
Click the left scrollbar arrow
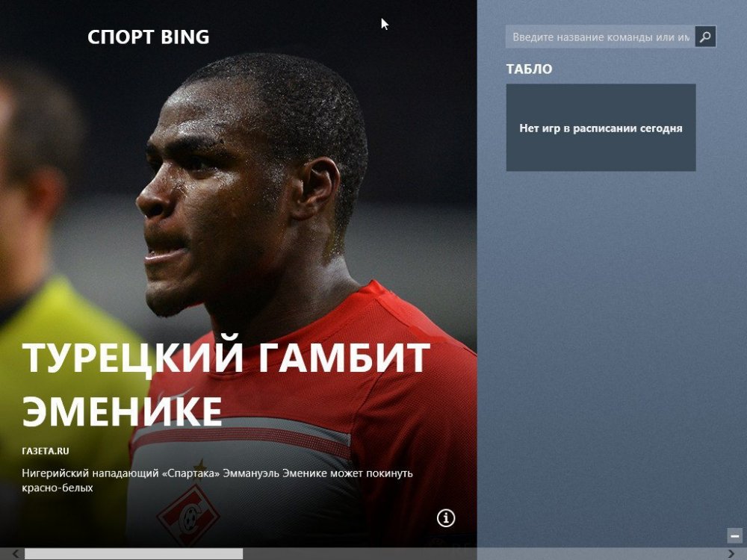pyautogui.click(x=16, y=554)
